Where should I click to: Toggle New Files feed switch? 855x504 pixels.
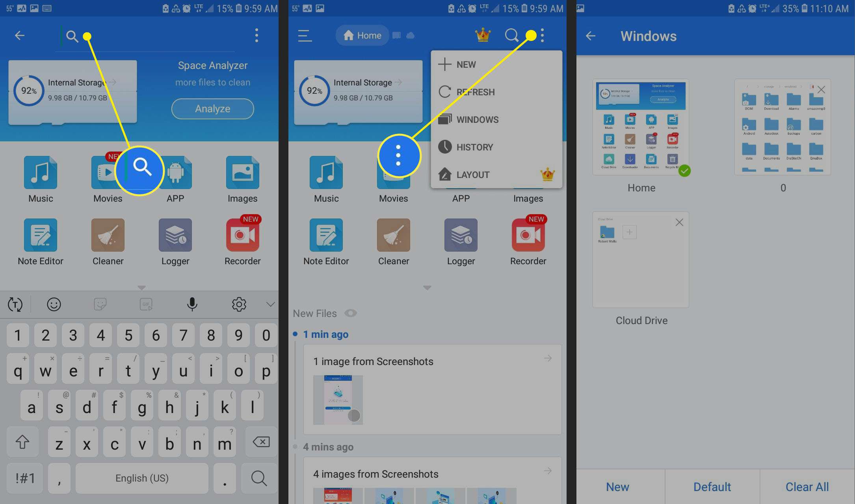click(351, 313)
